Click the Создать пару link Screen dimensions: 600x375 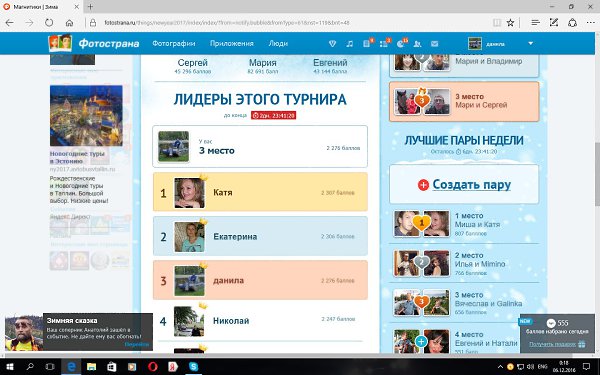point(471,184)
